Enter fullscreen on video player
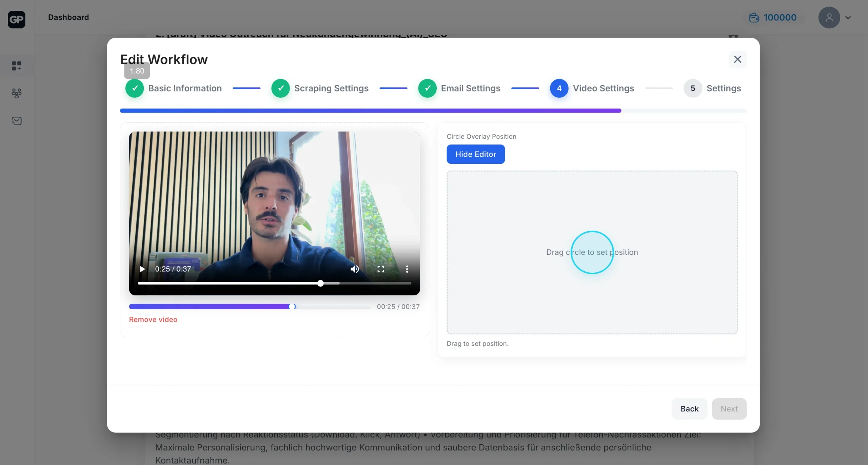The width and height of the screenshot is (868, 465). [381, 269]
